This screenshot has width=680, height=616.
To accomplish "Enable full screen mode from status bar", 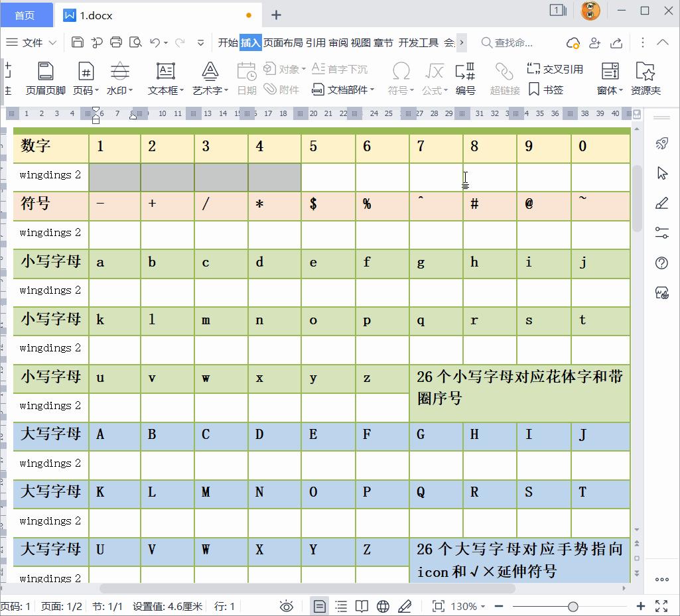I will click(660, 605).
